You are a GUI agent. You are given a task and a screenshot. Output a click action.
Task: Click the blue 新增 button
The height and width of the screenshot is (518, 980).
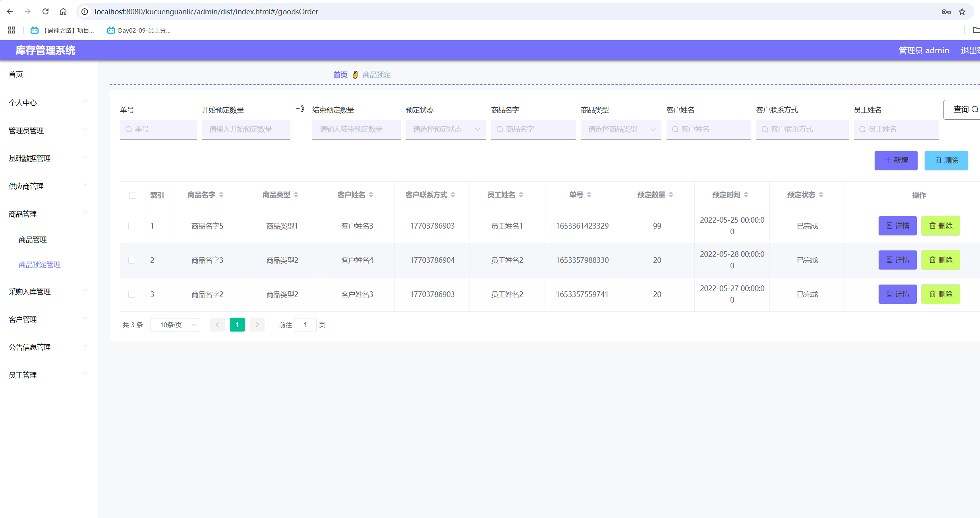(x=896, y=160)
